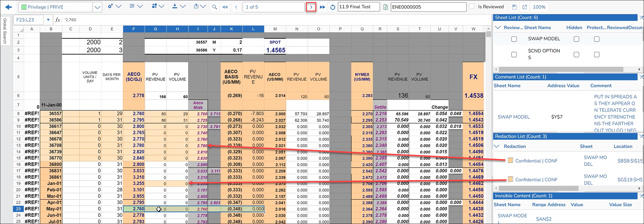Click the document ID field ENE0000005

click(x=428, y=7)
